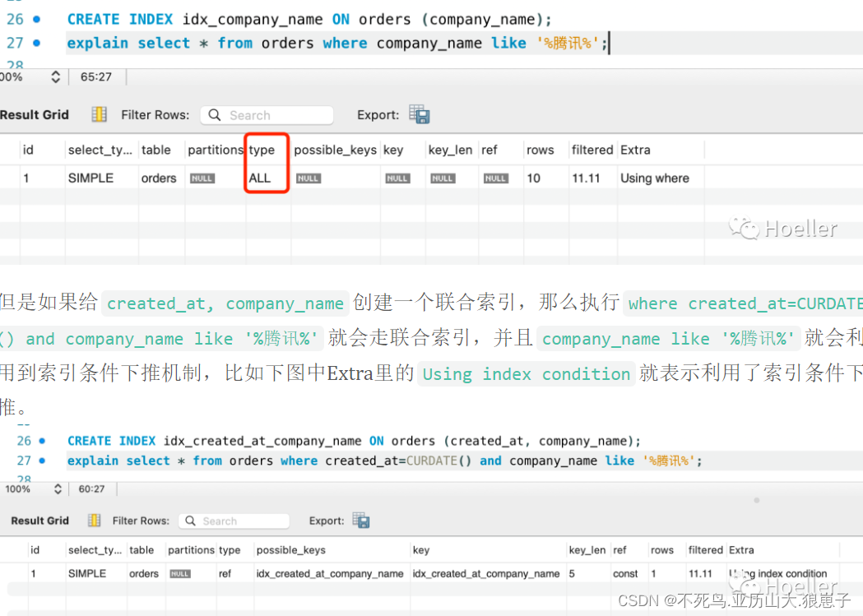Viewport: 863px width, 616px height.
Task: Click the Export recordset icon in bottom result grid
Action: coord(360,520)
